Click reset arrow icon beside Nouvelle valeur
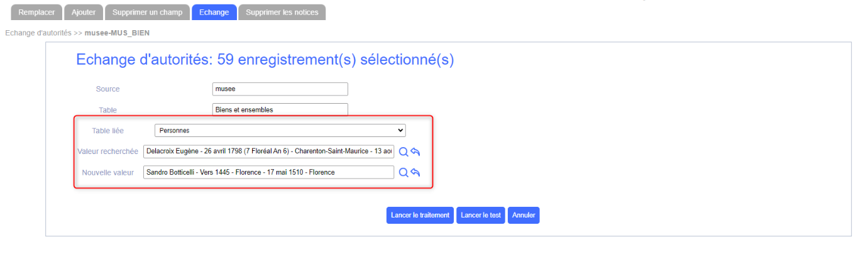 tap(415, 172)
